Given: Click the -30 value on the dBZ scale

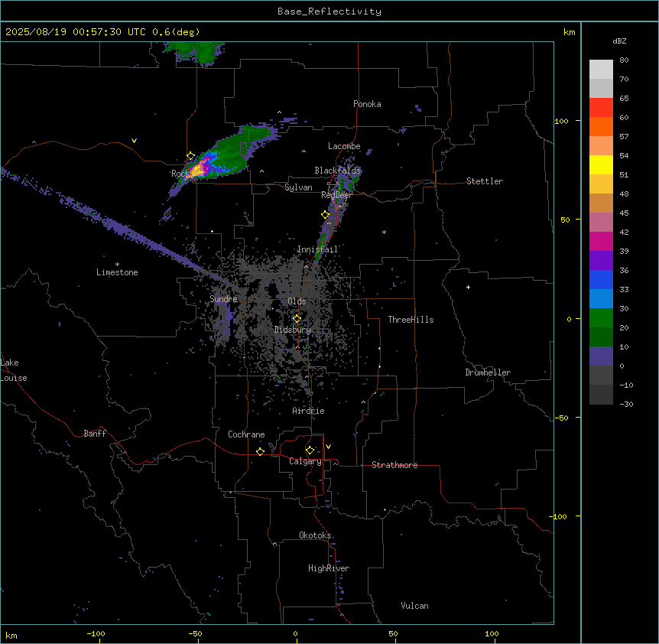Looking at the screenshot, I should [626, 404].
